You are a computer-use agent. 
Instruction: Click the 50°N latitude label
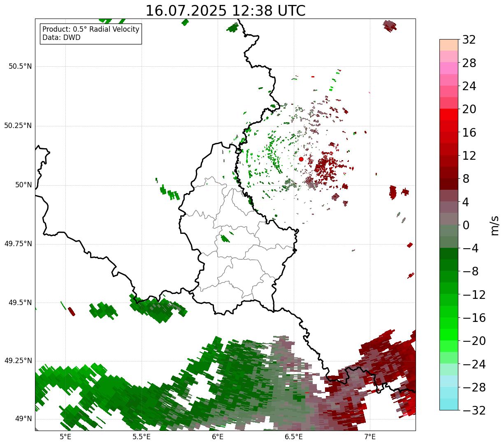point(23,185)
